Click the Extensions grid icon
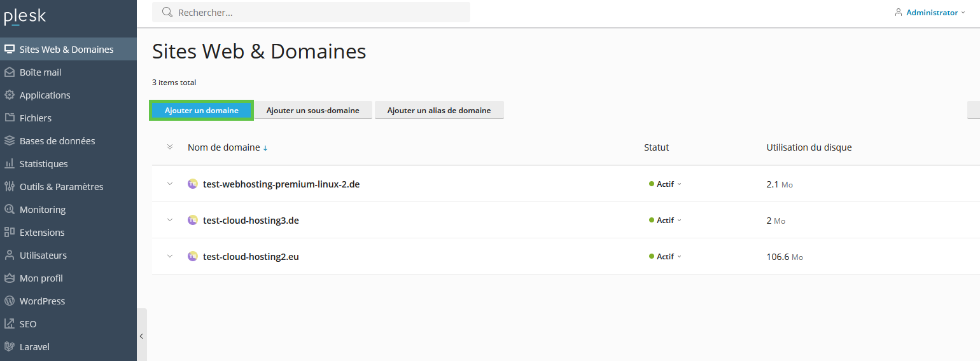Screen dimensions: 980x361 (10, 232)
